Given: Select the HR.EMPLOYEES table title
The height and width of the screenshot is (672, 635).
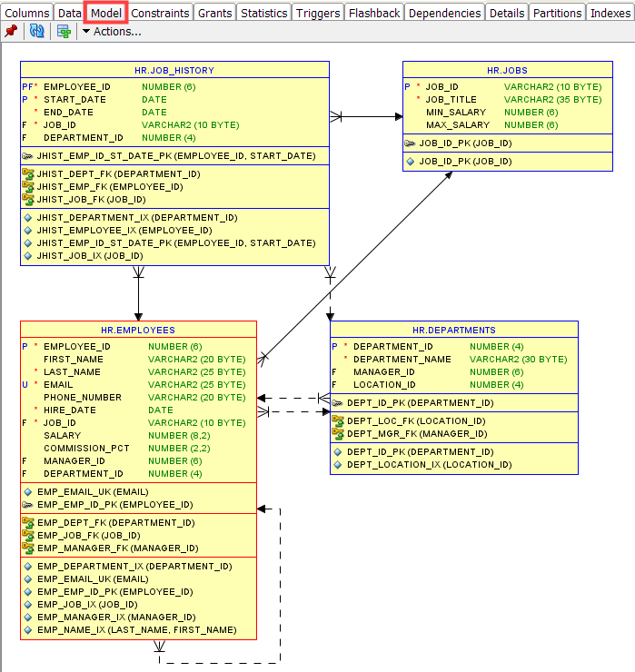Looking at the screenshot, I should [138, 330].
